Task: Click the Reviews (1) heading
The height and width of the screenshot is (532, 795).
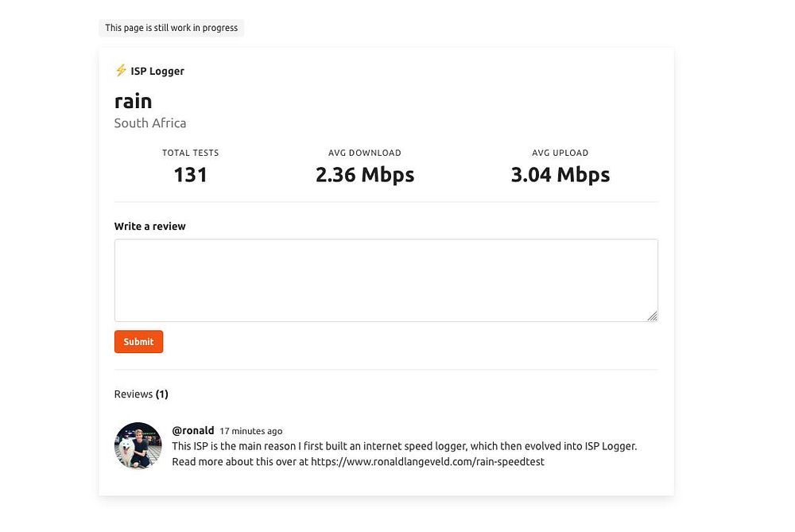Action: (x=141, y=394)
